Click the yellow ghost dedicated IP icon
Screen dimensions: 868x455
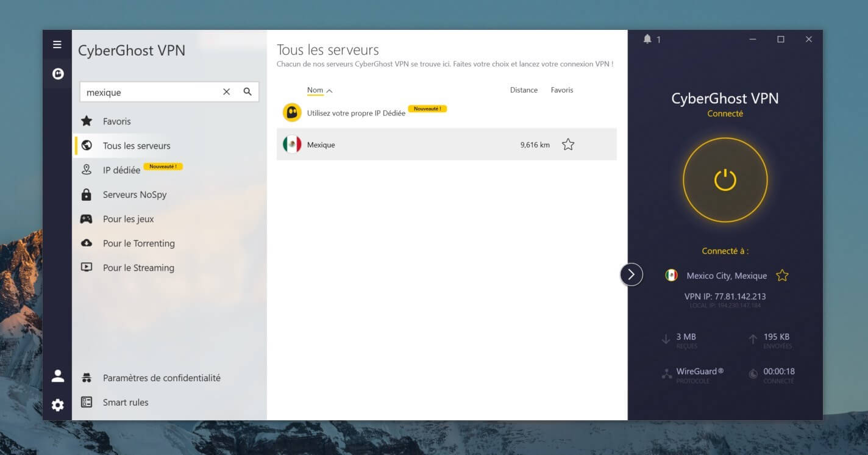[x=292, y=112]
